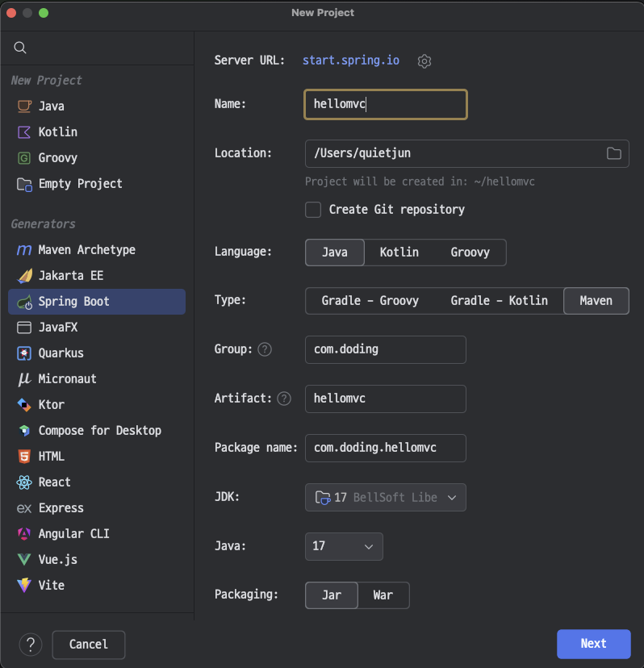Image resolution: width=644 pixels, height=668 pixels.
Task: Click the Quarkus logo icon
Action: click(x=24, y=353)
